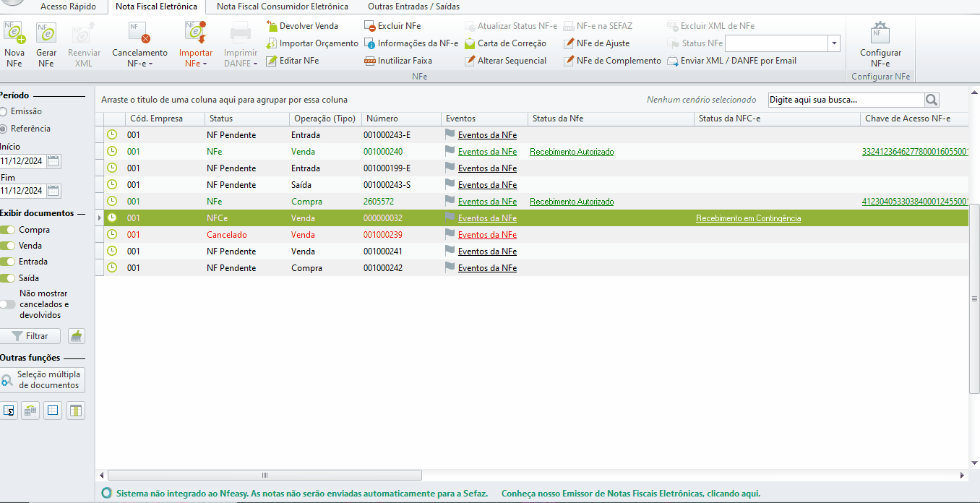Open the Início date calendar picker
This screenshot has height=503, width=980.
click(54, 161)
